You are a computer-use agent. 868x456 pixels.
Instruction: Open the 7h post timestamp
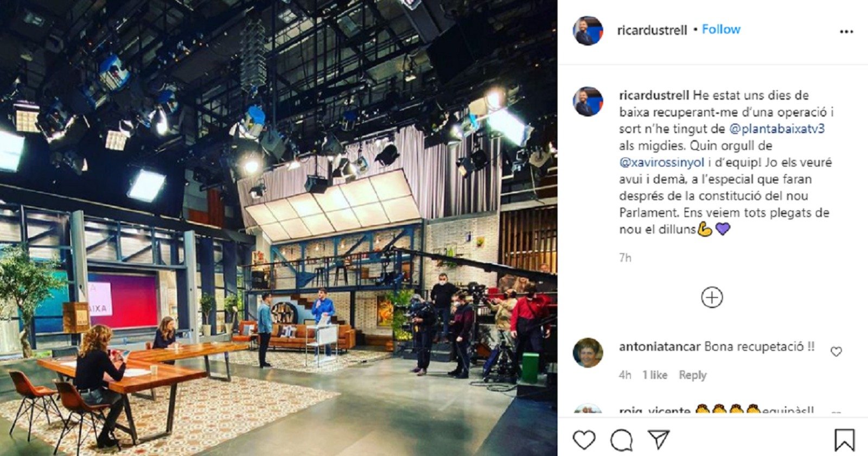coord(625,258)
